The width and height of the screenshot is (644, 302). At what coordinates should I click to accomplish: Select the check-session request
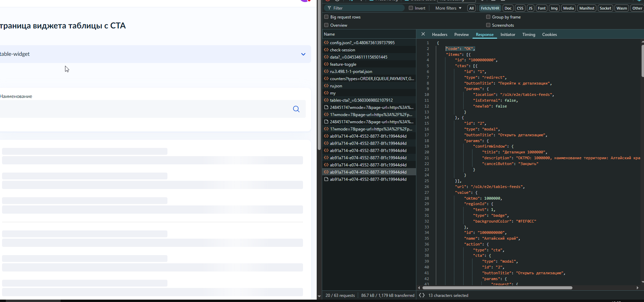pyautogui.click(x=342, y=50)
